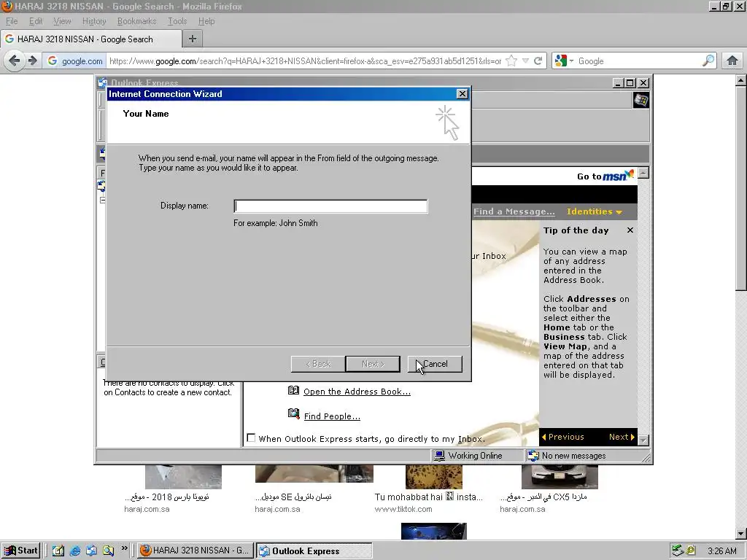Open the Tu mohabbat hai tiktok thumbnail
The image size is (747, 560).
[433, 477]
